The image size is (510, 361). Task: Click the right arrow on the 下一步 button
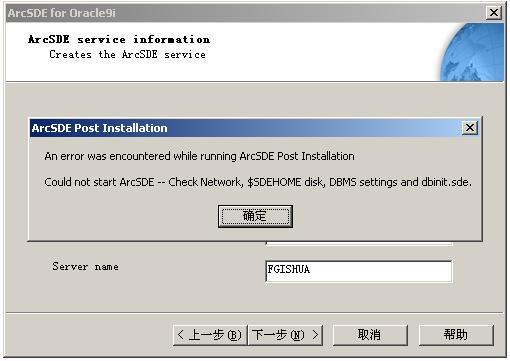click(315, 335)
